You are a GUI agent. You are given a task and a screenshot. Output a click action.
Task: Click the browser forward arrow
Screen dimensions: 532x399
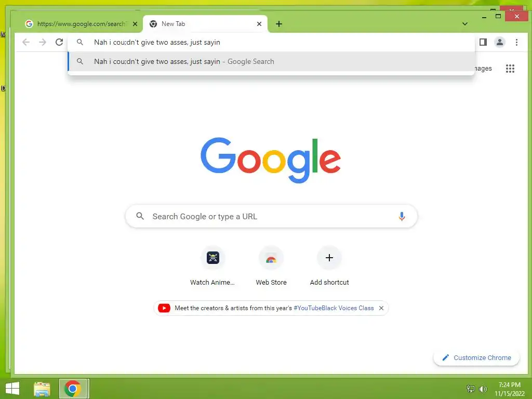pos(43,42)
